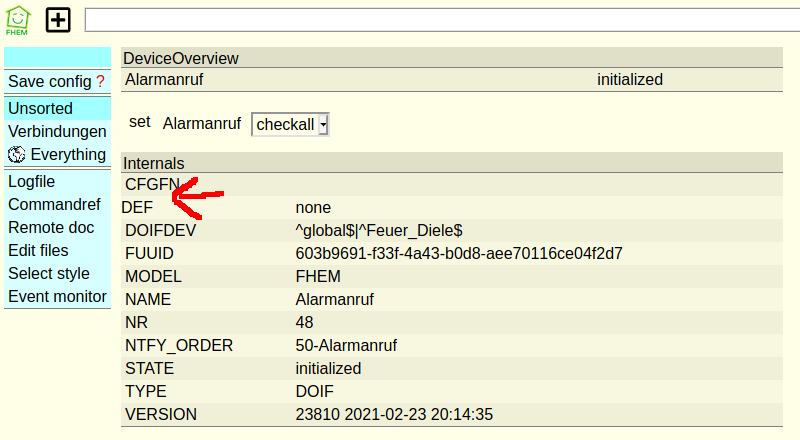The height and width of the screenshot is (440, 800).
Task: Click the DeviceOverview section header
Action: click(x=180, y=58)
